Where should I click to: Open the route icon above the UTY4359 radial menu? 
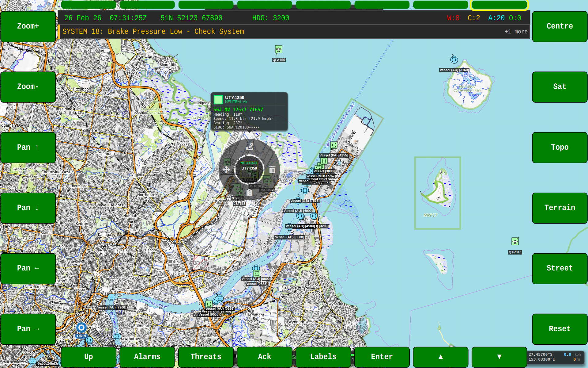[x=250, y=147]
